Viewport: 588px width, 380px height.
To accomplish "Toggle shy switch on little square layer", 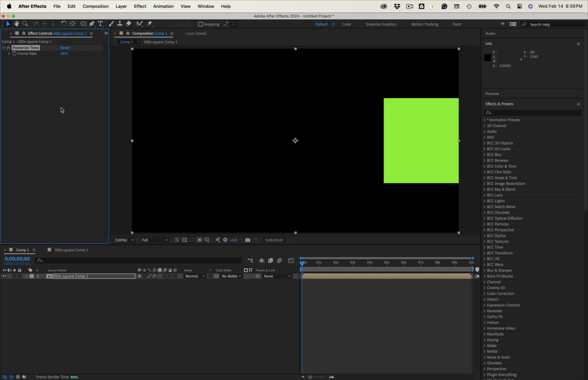I will (139, 276).
